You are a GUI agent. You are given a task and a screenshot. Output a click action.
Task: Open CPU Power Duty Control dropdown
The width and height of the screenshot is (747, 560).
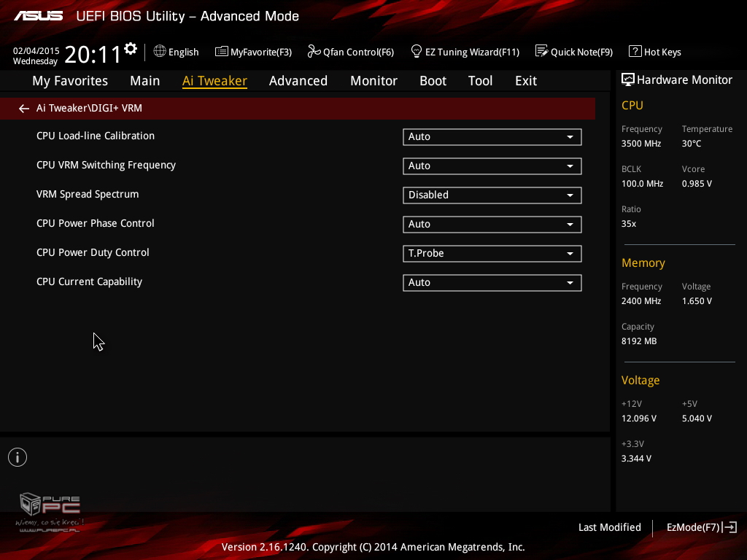(492, 253)
